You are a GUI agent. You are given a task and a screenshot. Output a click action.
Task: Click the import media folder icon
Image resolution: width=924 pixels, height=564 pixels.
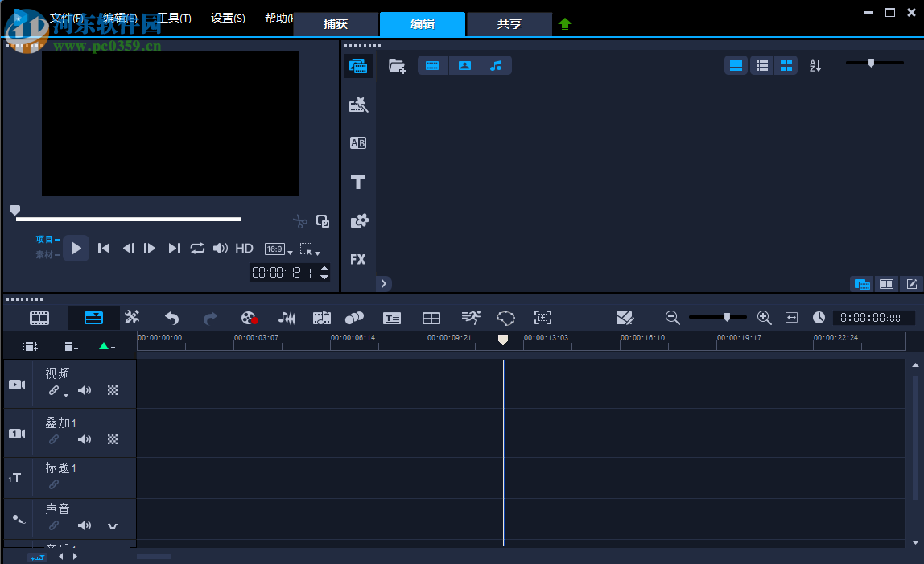click(397, 66)
